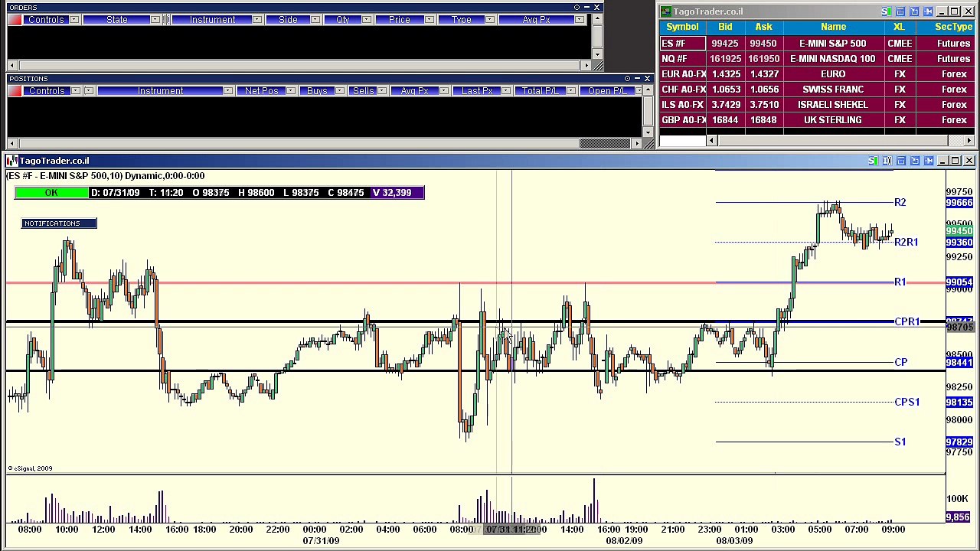Click the red square button in the Orders panel
Screen dimensions: 980x551
tap(15, 20)
